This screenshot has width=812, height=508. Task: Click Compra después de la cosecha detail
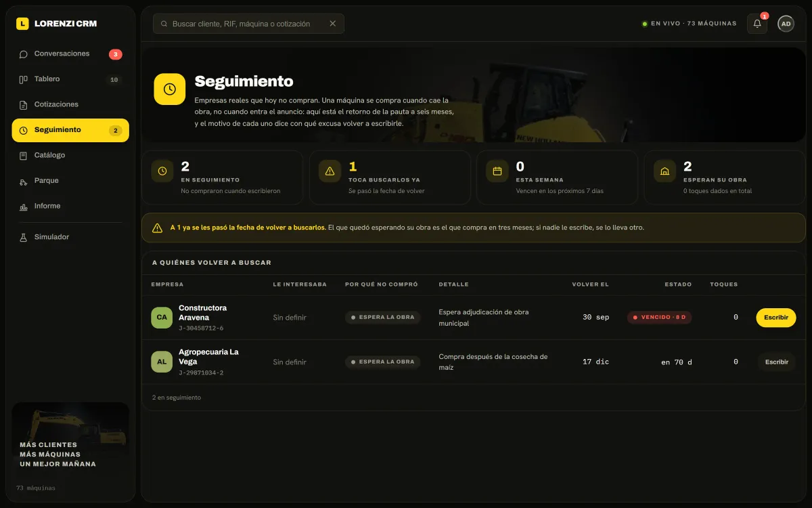493,362
